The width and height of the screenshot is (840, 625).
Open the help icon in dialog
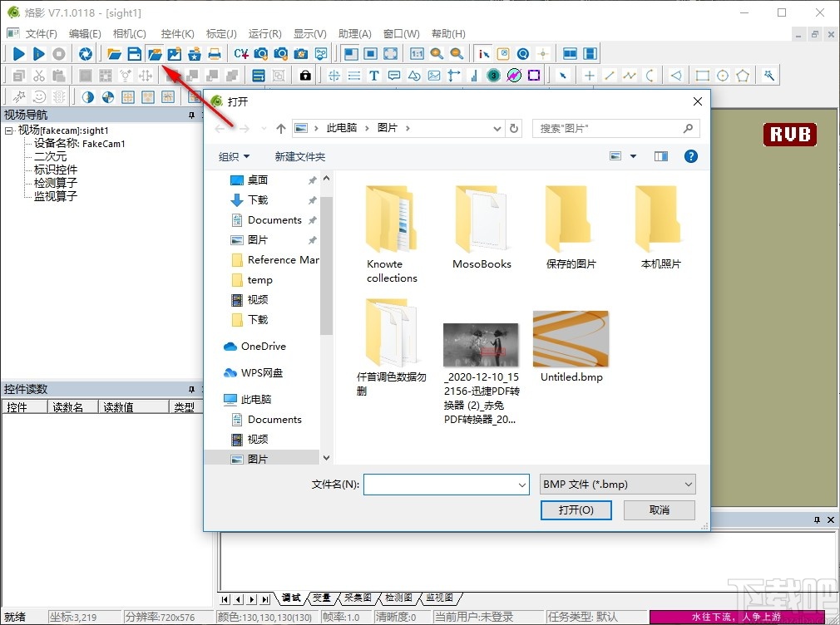(x=691, y=156)
